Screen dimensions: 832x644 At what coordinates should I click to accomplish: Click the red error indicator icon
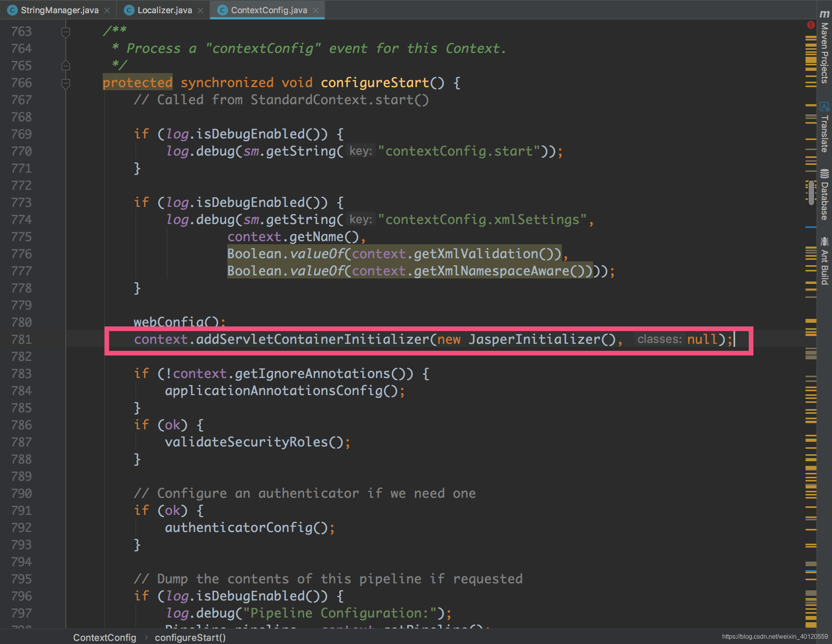(x=811, y=25)
